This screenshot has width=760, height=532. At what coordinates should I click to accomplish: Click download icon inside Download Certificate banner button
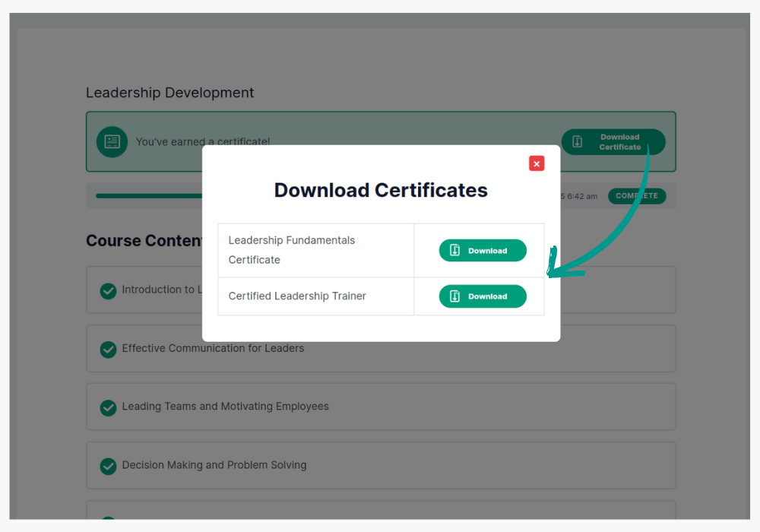coord(578,142)
